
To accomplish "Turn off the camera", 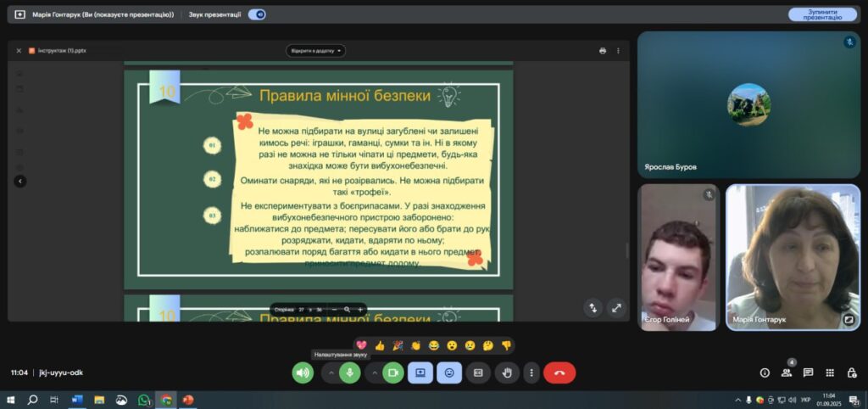I will click(393, 373).
